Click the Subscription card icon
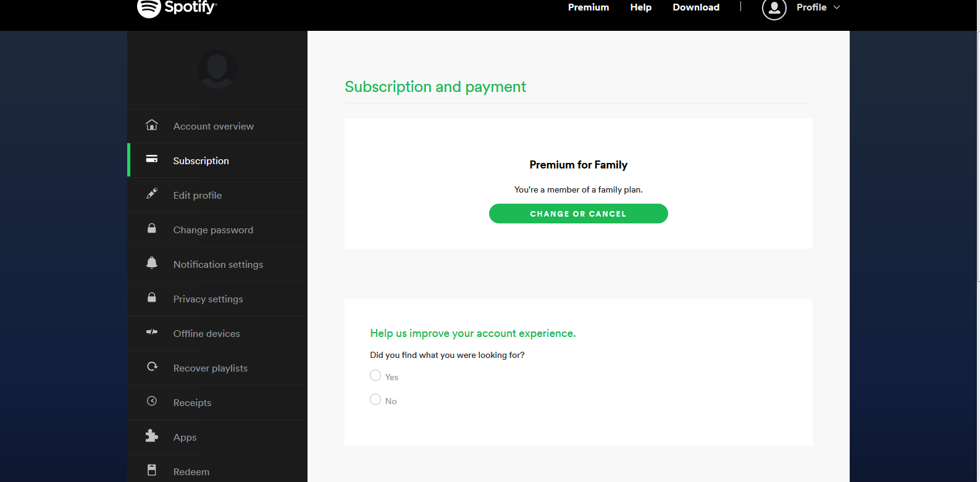This screenshot has width=980, height=482. pos(152,159)
